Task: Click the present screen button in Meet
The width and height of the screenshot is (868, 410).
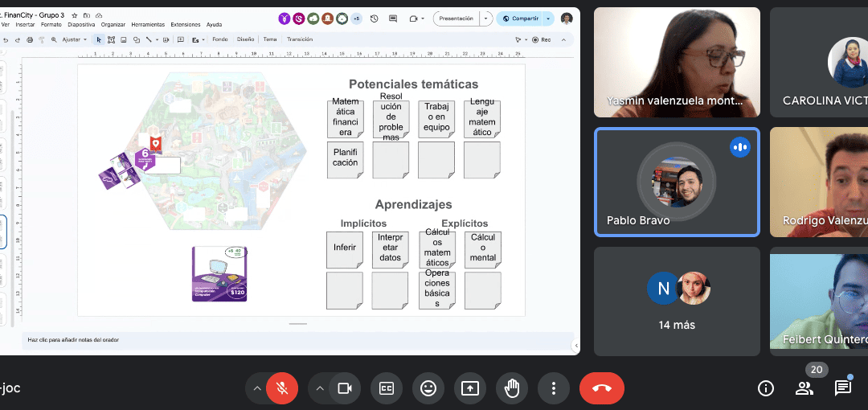Action: tap(470, 388)
